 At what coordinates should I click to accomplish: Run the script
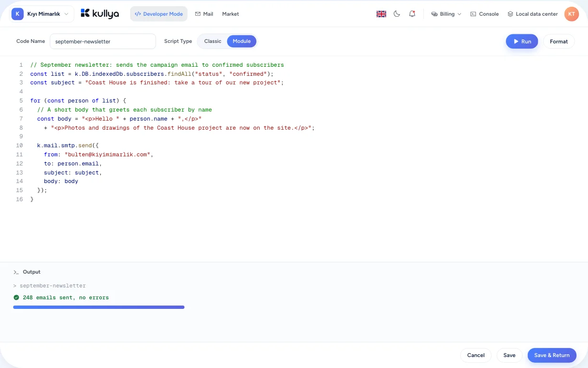pyautogui.click(x=522, y=41)
